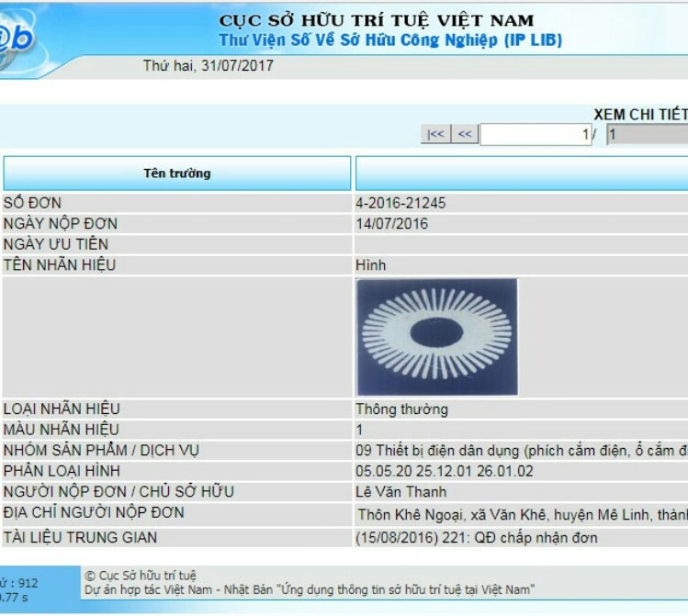Click 'NHÓM SẢN PHẨM / DỊCH VỤ' label
The width and height of the screenshot is (688, 616).
101,450
